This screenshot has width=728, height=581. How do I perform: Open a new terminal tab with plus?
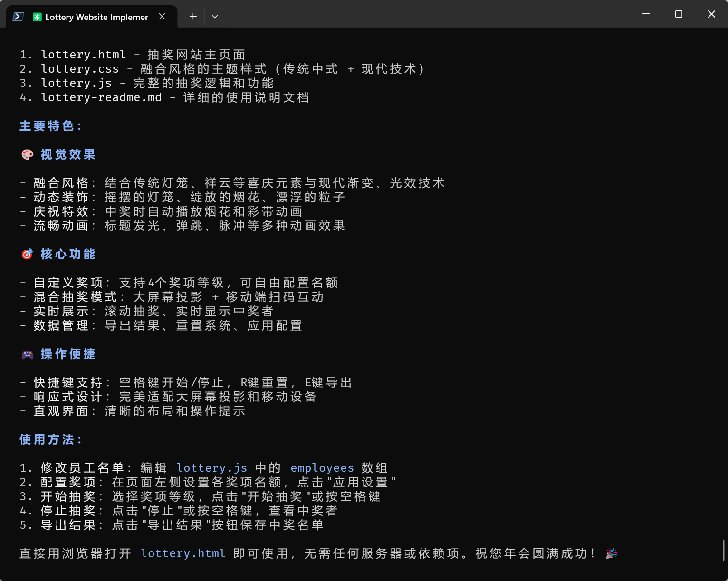(193, 17)
